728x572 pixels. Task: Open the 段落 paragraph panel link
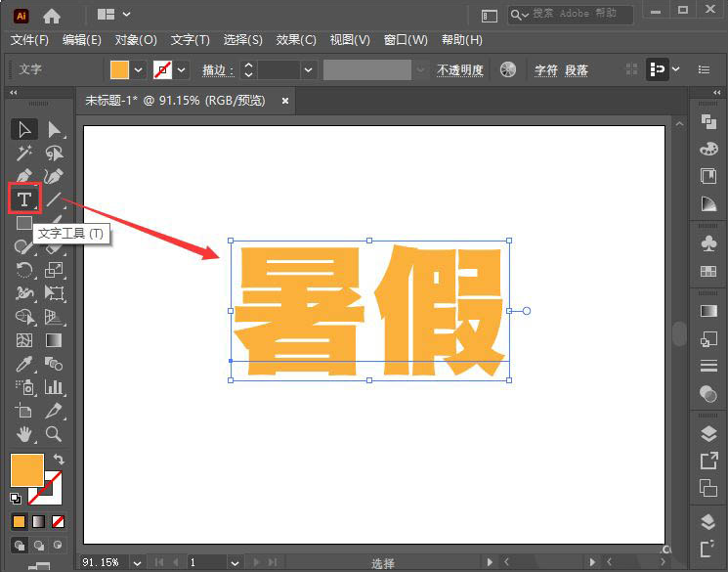(x=577, y=70)
